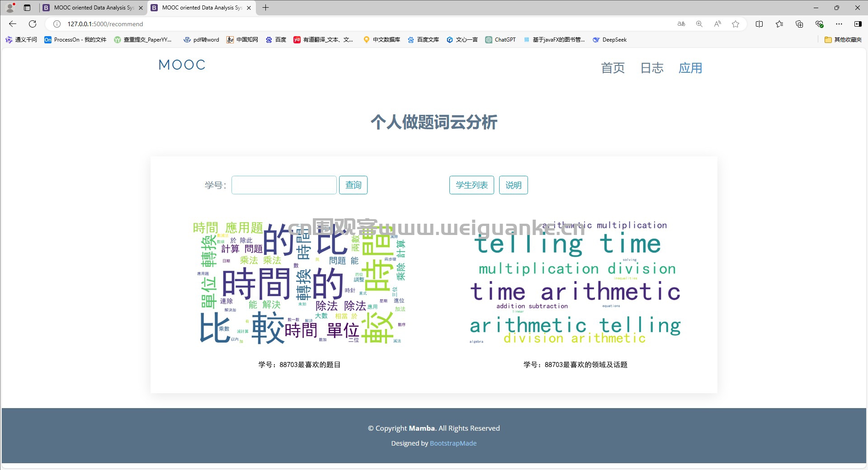868x470 pixels.
Task: Open a new tab with plus button
Action: 265,8
